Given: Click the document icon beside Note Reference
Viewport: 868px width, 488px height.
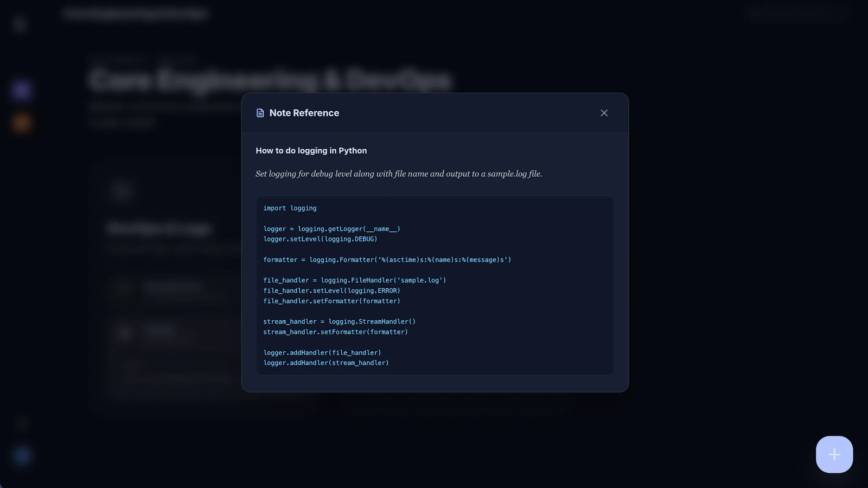Looking at the screenshot, I should pyautogui.click(x=260, y=113).
